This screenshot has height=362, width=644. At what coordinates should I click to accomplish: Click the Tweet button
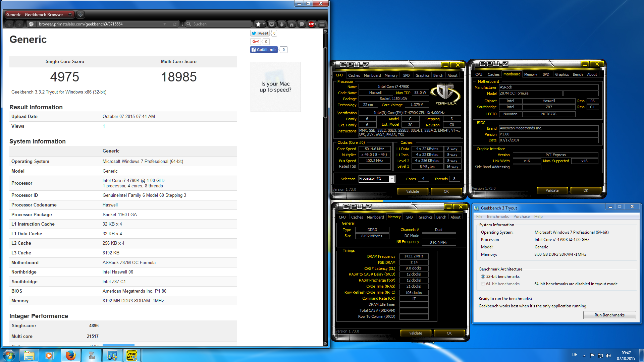(x=260, y=33)
